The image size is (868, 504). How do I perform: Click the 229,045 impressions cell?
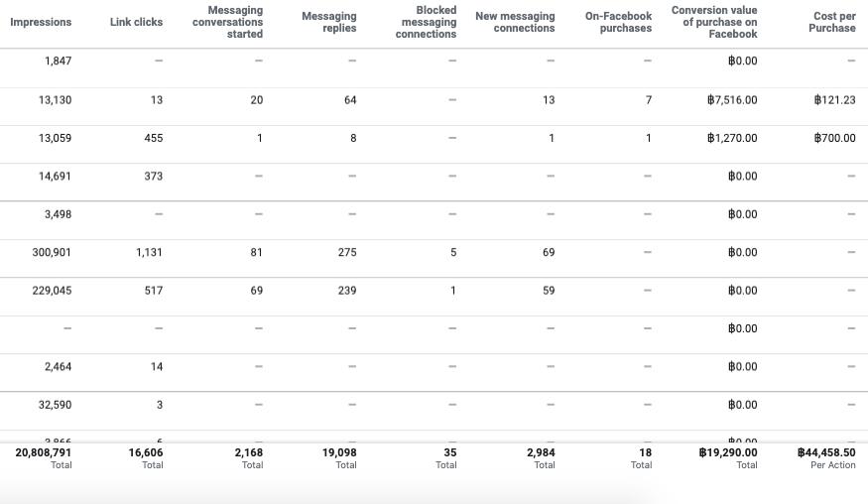(x=52, y=291)
